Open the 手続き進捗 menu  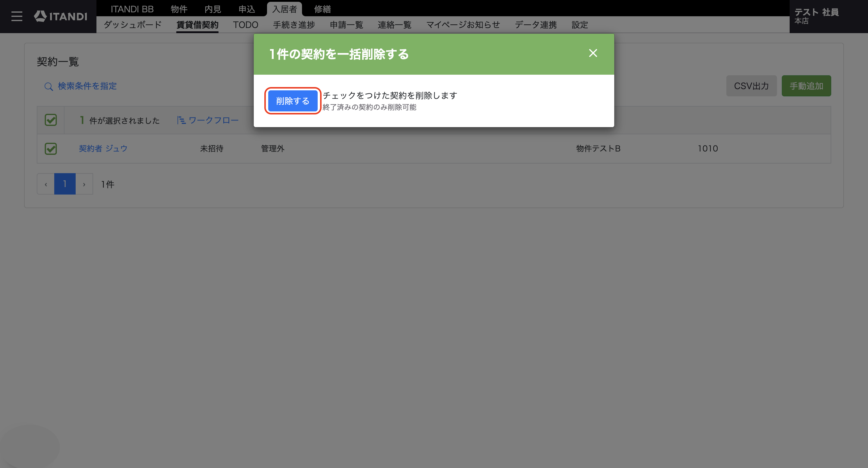click(294, 25)
